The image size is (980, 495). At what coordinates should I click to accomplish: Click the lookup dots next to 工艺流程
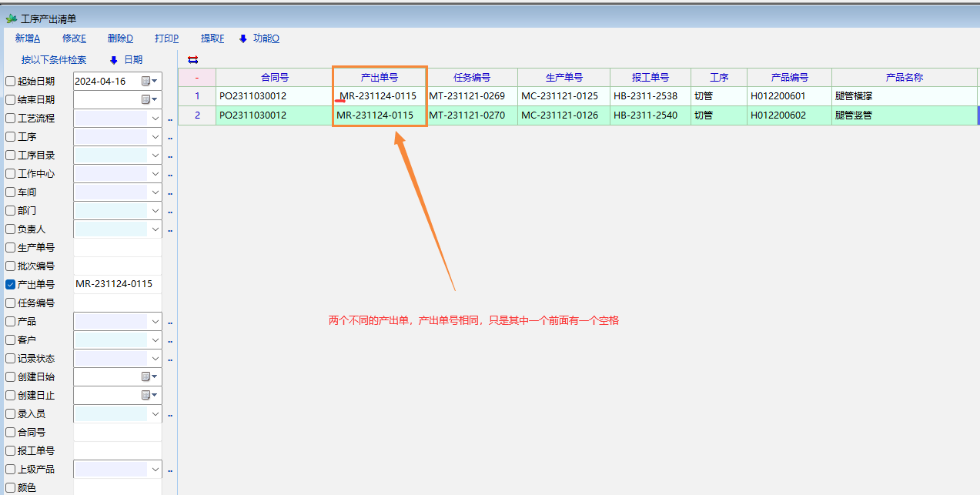tap(170, 119)
